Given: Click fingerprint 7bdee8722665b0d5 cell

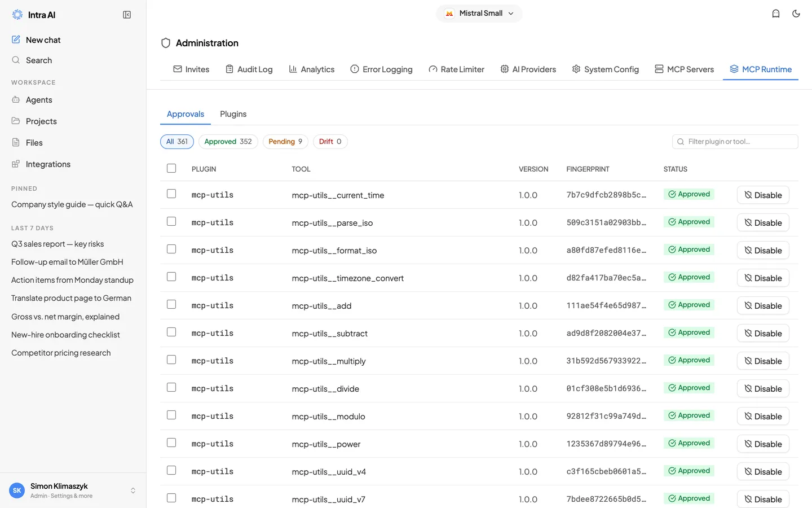Looking at the screenshot, I should [606, 499].
